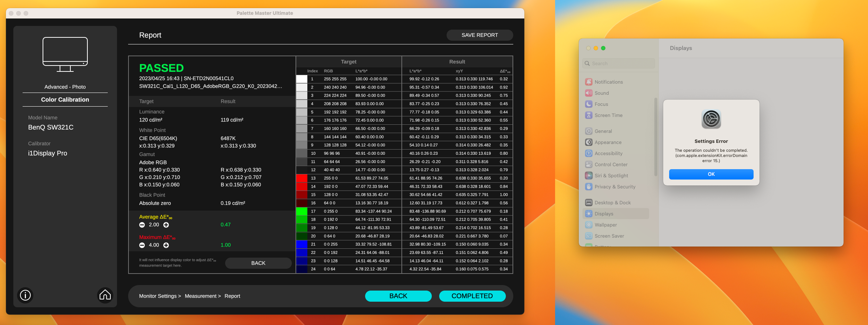Click the System Settings gear in error dialog
Image resolution: width=868 pixels, height=325 pixels.
tap(711, 119)
